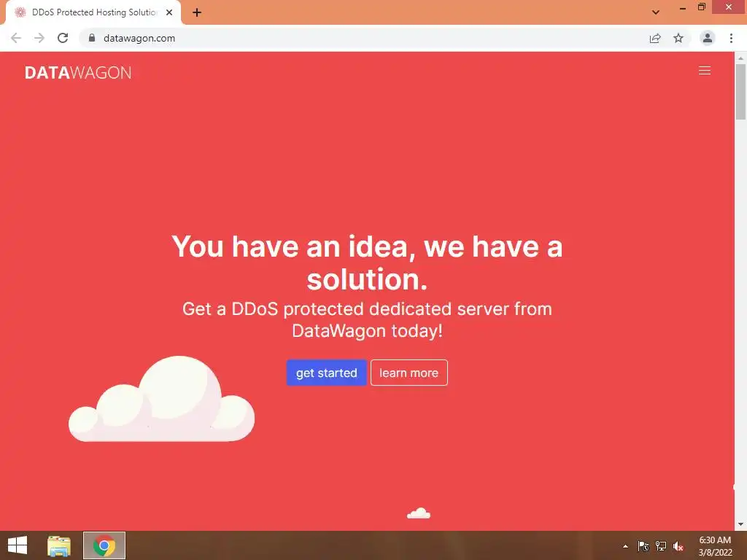Open Chrome profile avatar menu
Viewport: 747px width, 560px height.
[x=708, y=38]
